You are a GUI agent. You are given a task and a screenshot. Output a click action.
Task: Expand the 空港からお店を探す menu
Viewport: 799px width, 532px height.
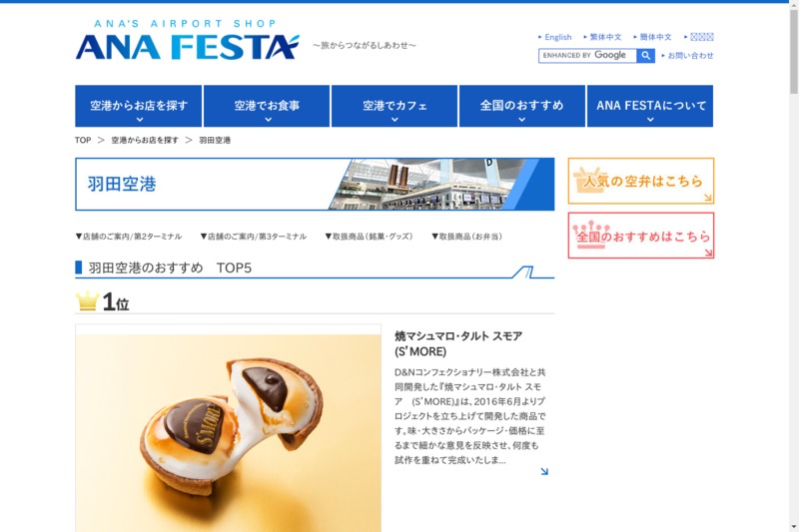pyautogui.click(x=139, y=106)
